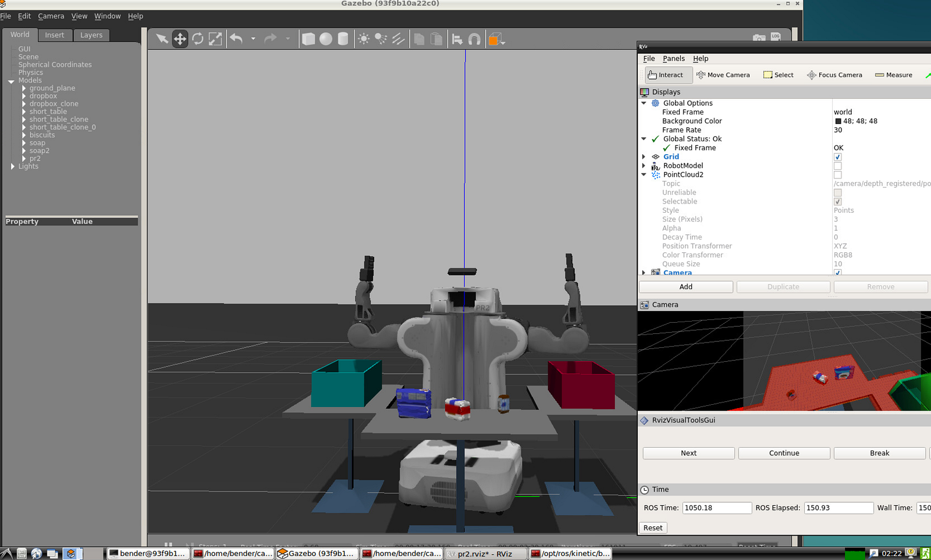
Task: Collapse the Models tree in Gazebo
Action: coord(11,81)
